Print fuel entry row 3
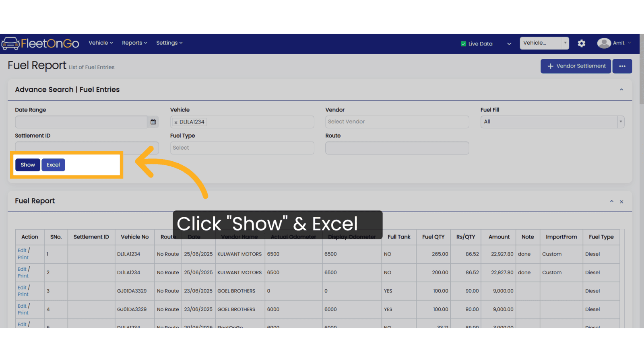Screen dimensions: 644x362 pyautogui.click(x=23, y=294)
